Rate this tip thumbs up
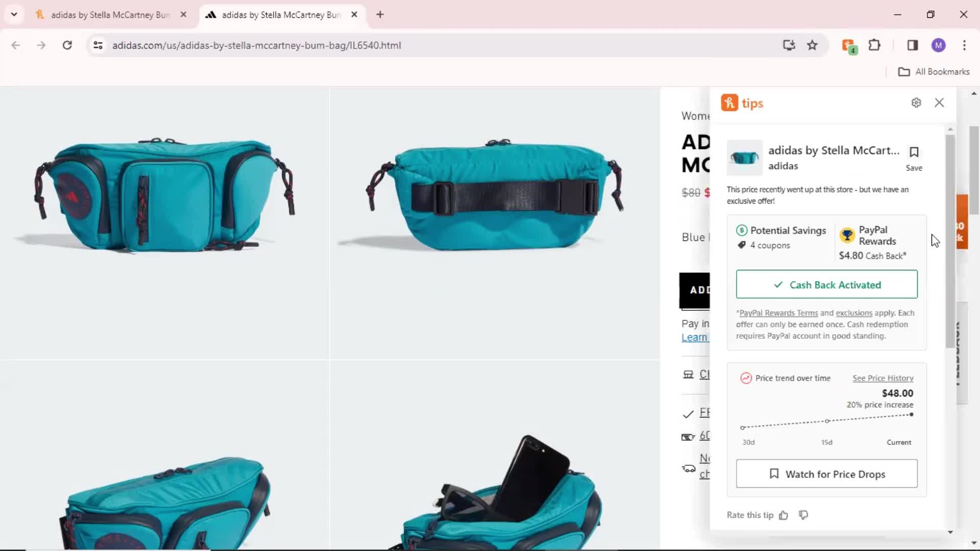The width and height of the screenshot is (980, 551). pos(783,515)
